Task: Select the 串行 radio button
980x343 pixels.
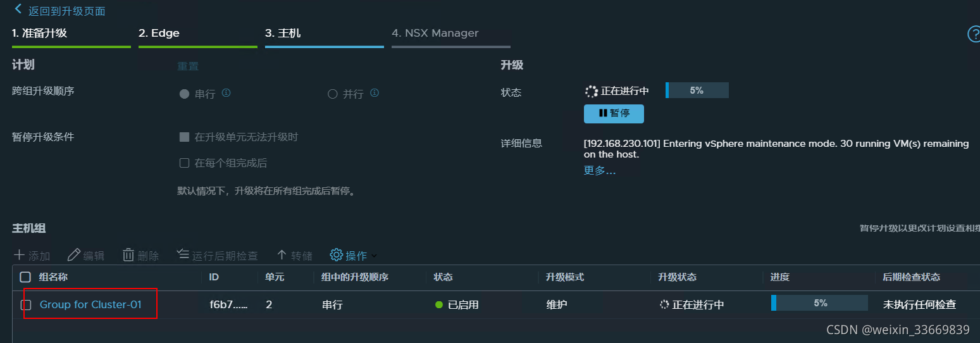Action: click(x=185, y=94)
